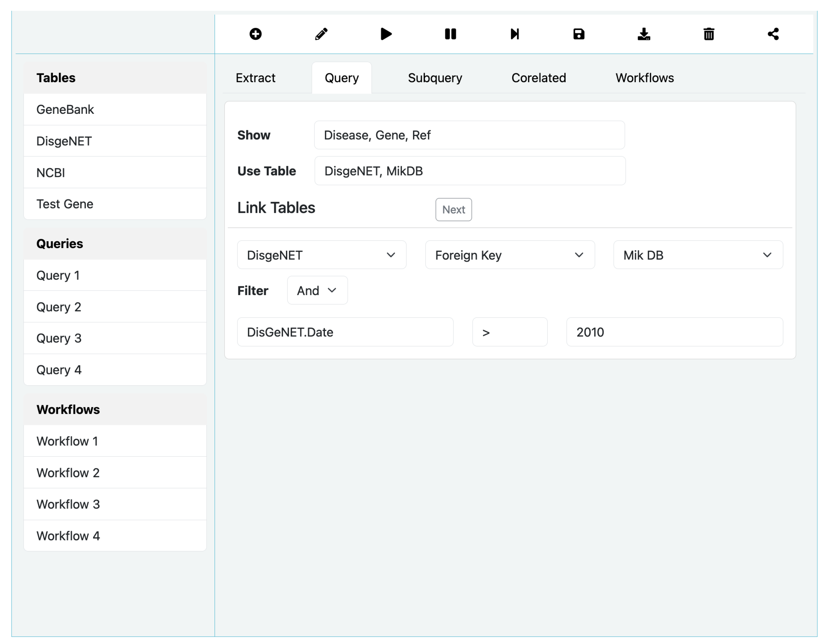Click the download icon

[x=644, y=34]
